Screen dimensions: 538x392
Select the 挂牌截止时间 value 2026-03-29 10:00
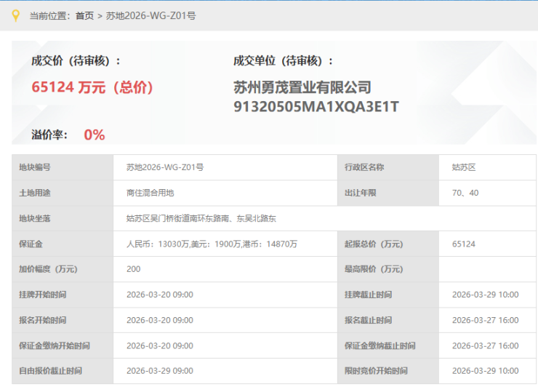click(485, 295)
